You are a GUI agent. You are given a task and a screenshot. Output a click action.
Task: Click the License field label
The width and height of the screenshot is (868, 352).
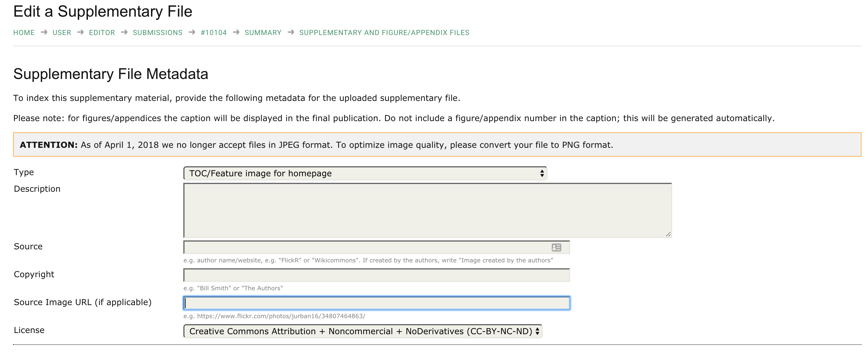[x=29, y=330]
